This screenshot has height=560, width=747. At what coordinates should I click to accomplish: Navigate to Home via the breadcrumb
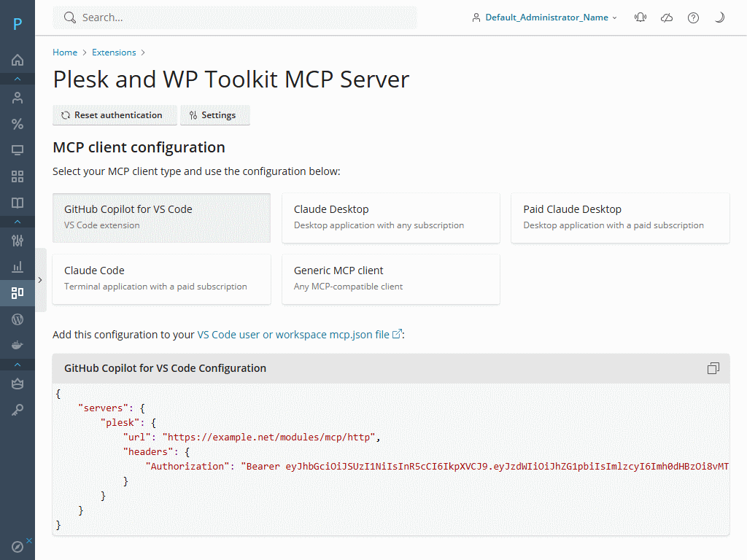(65, 52)
